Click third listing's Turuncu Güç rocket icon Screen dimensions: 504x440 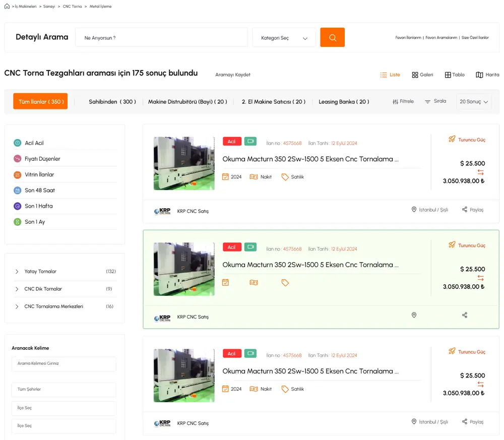(x=452, y=351)
